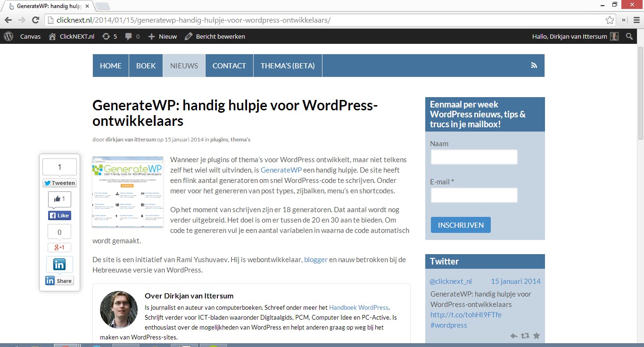Open the Chrome hamburger menu
644x347 pixels.
(636, 20)
